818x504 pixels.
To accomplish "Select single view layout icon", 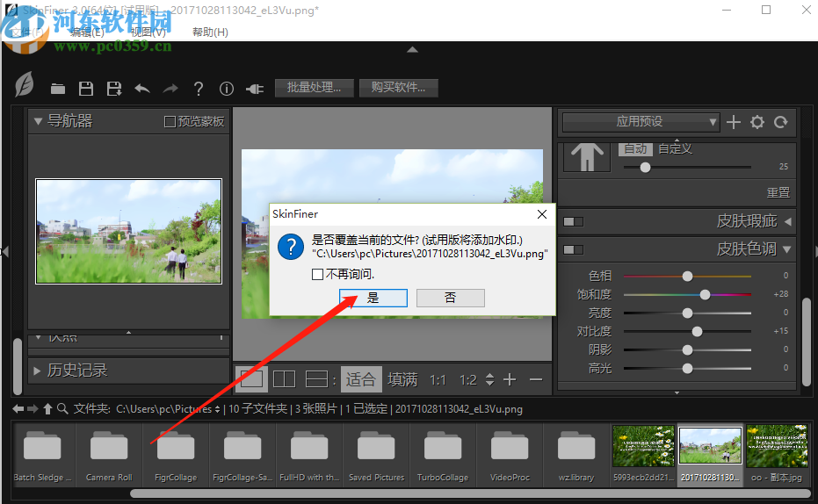I will point(251,379).
